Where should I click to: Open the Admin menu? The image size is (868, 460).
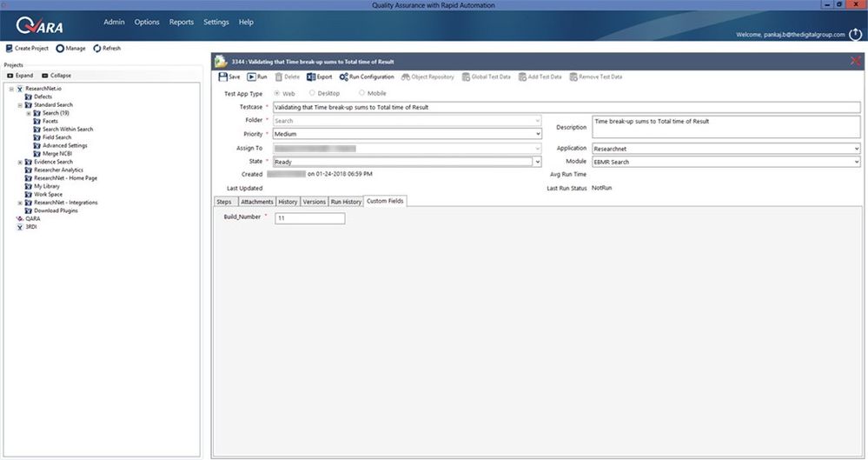pyautogui.click(x=114, y=22)
